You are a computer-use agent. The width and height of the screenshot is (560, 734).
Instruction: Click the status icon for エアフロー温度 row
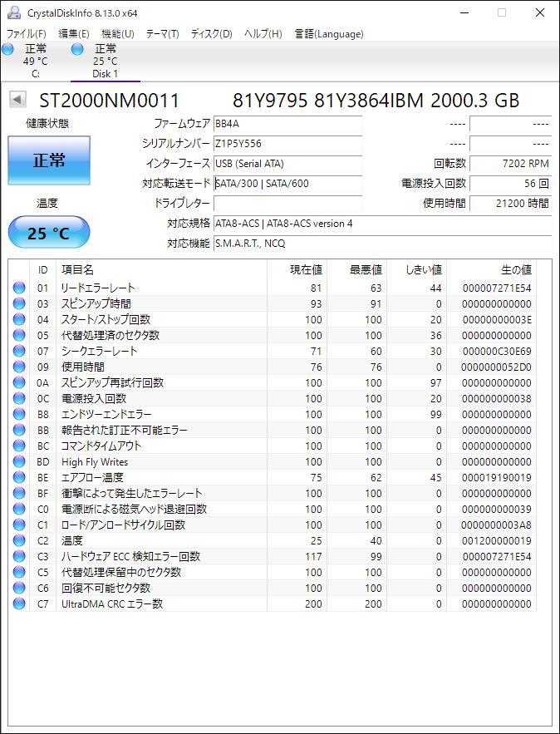click(x=19, y=477)
